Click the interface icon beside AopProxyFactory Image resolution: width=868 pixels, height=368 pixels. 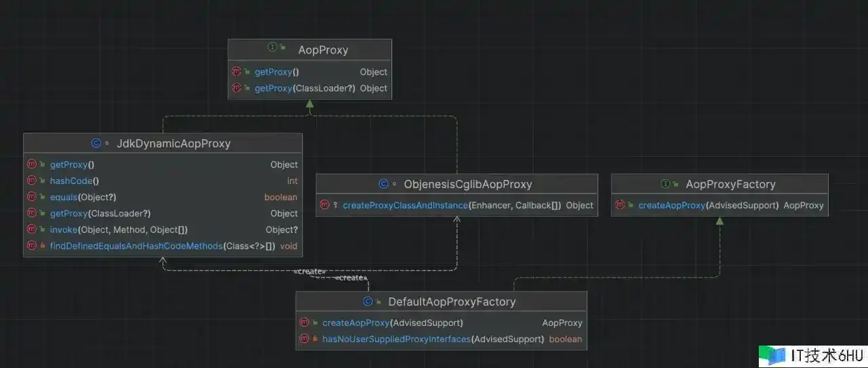click(x=666, y=184)
